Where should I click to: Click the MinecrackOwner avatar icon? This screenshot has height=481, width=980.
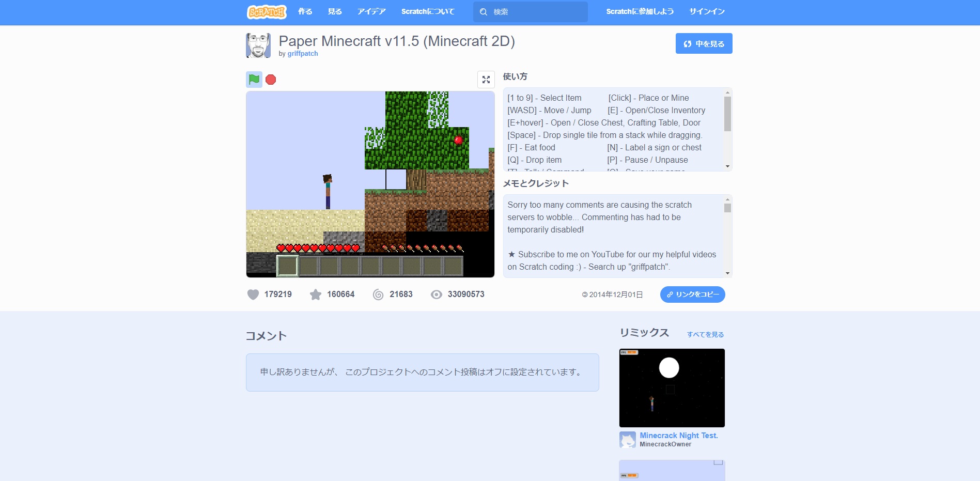628,440
